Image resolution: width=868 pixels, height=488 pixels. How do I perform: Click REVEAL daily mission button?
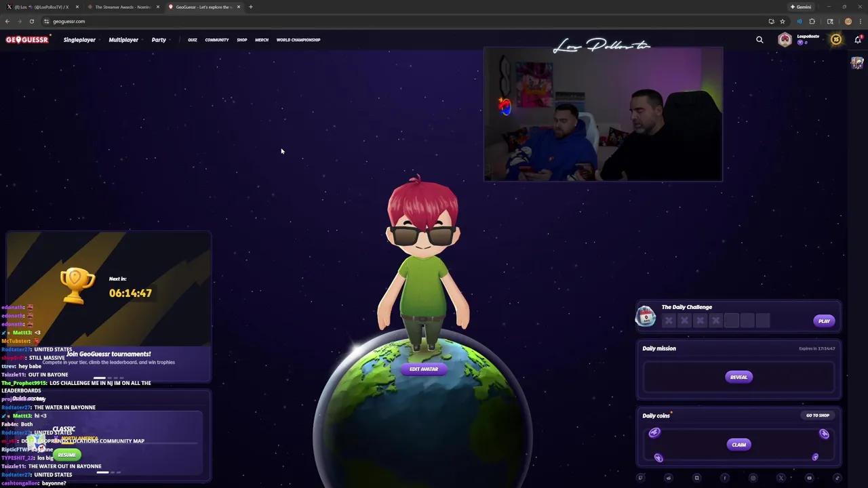coord(738,378)
